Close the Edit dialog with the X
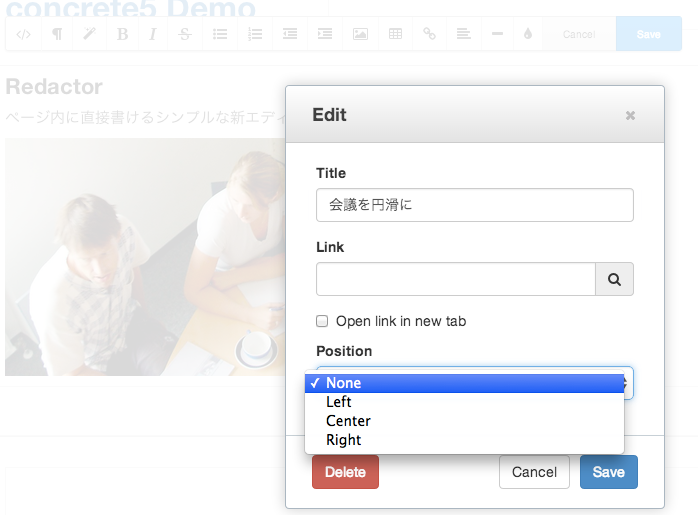Viewport: 698px width, 515px height. [x=630, y=115]
